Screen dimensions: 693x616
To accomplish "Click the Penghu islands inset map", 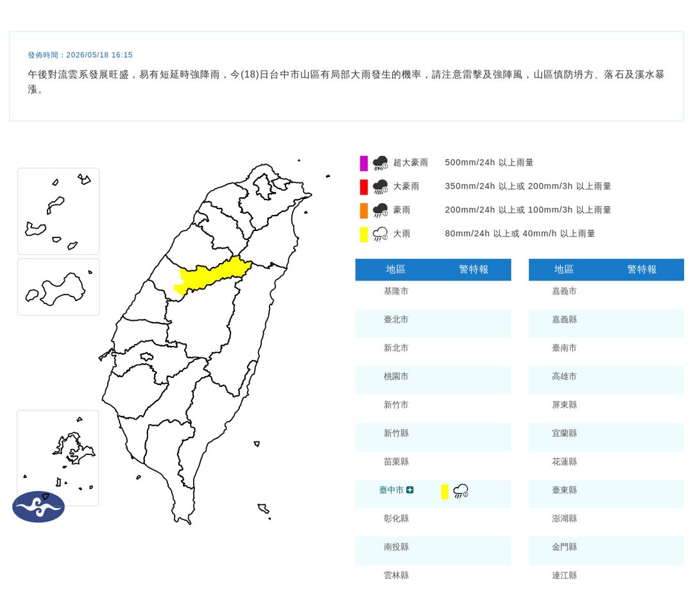I will pos(58,458).
